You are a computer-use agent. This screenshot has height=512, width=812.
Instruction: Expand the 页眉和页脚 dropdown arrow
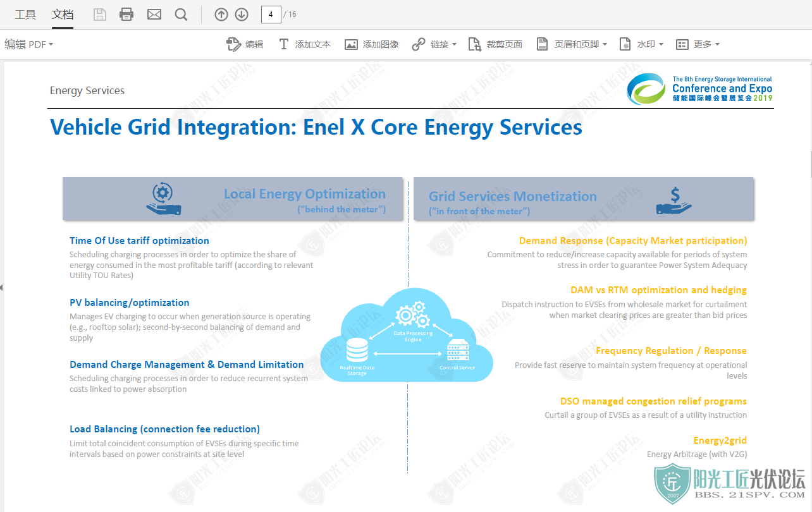605,44
